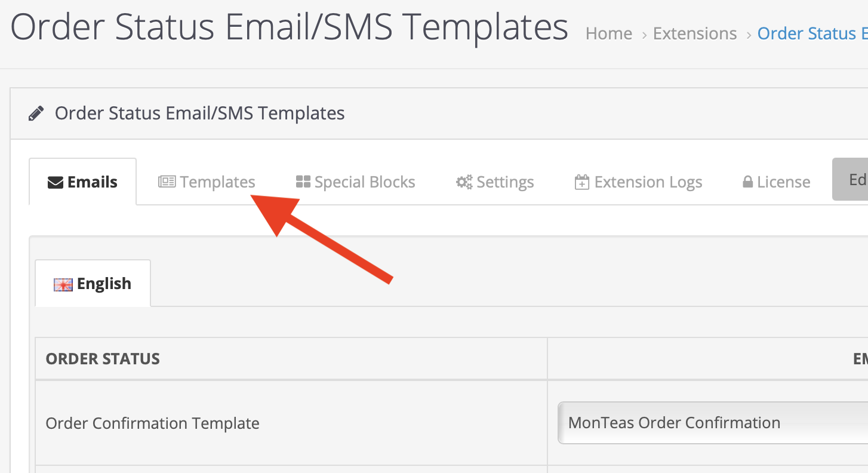Click the calendar icon for Extension Logs
Viewport: 868px width, 473px height.
[581, 182]
